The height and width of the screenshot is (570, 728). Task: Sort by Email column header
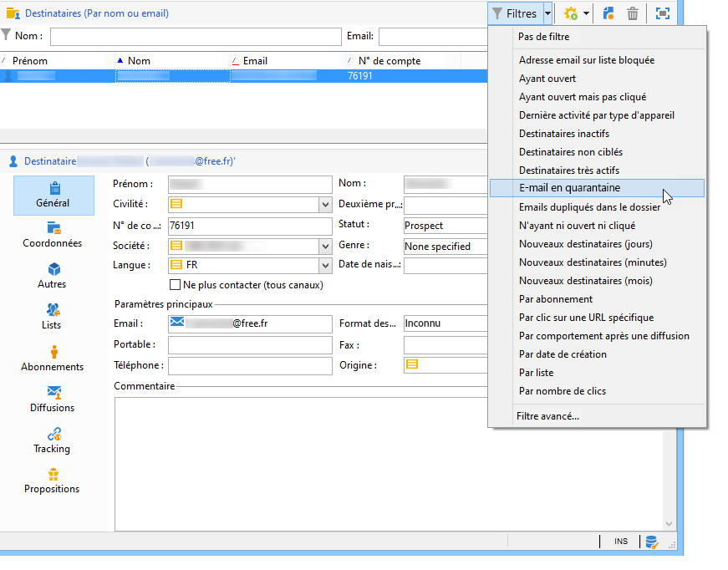tap(288, 61)
